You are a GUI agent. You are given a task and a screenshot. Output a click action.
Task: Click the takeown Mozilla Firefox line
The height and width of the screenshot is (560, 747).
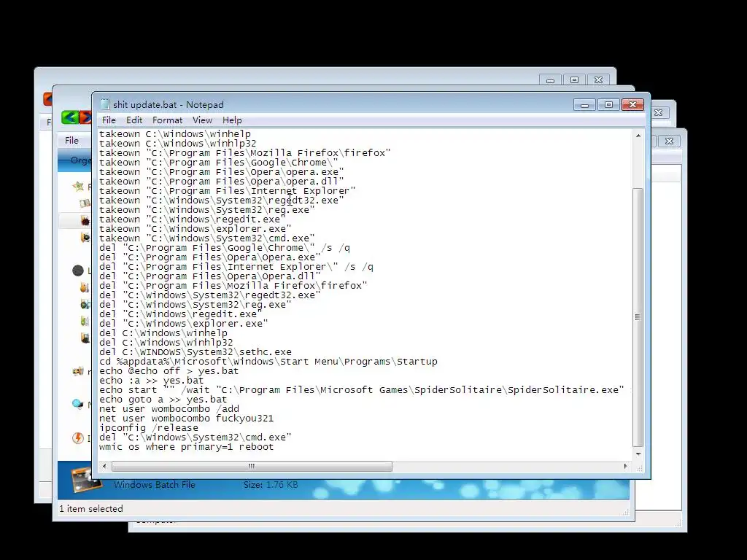tap(245, 153)
